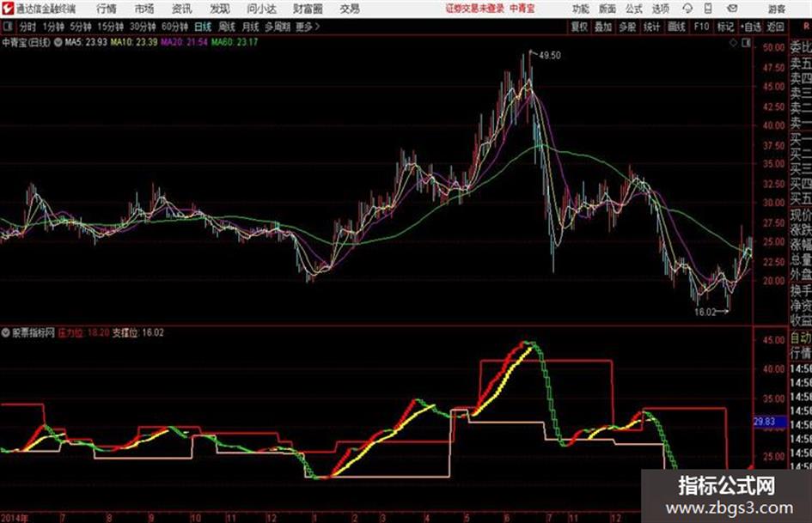Screen dimensions: 812x523
Task: Click the 标记 mark button
Action: [725, 27]
